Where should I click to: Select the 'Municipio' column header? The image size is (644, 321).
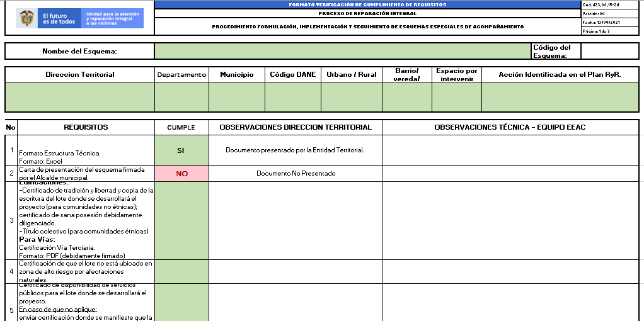point(236,74)
